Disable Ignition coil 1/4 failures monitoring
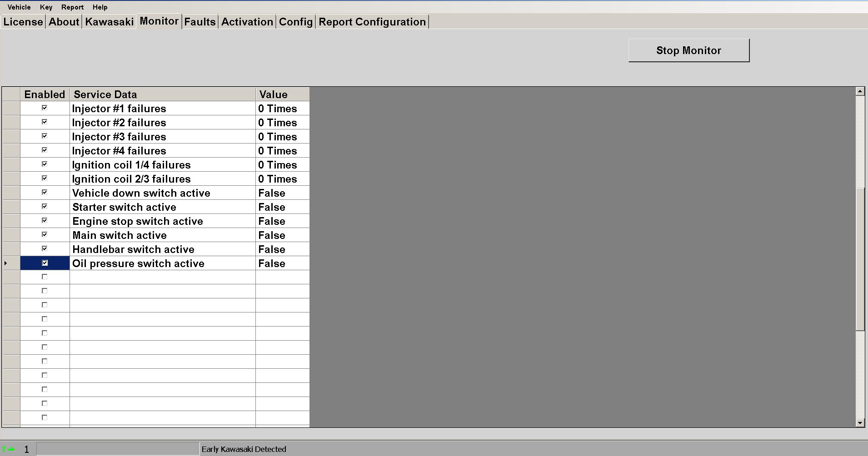Viewport: 868px width, 456px height. 45,164
